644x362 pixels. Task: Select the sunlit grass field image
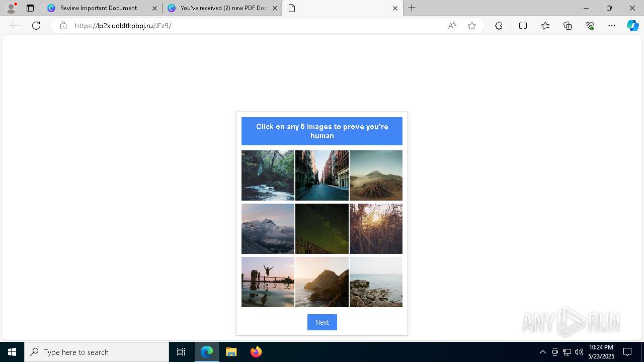pos(376,229)
